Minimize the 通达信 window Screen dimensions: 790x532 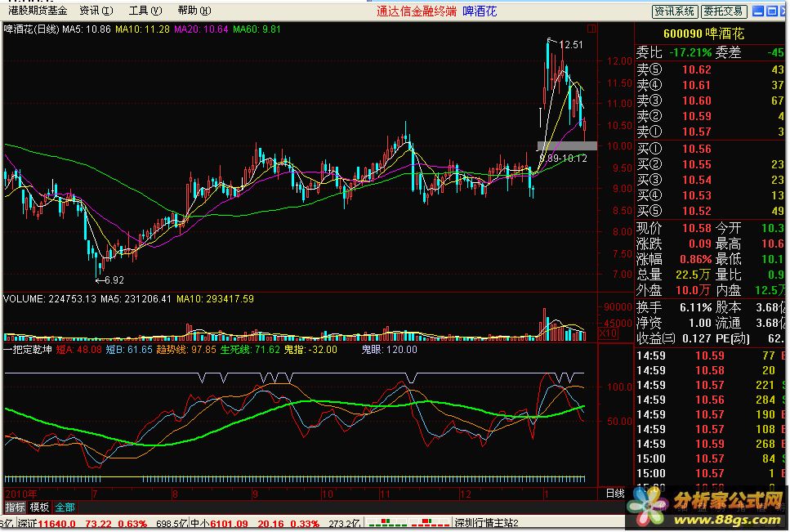click(757, 11)
